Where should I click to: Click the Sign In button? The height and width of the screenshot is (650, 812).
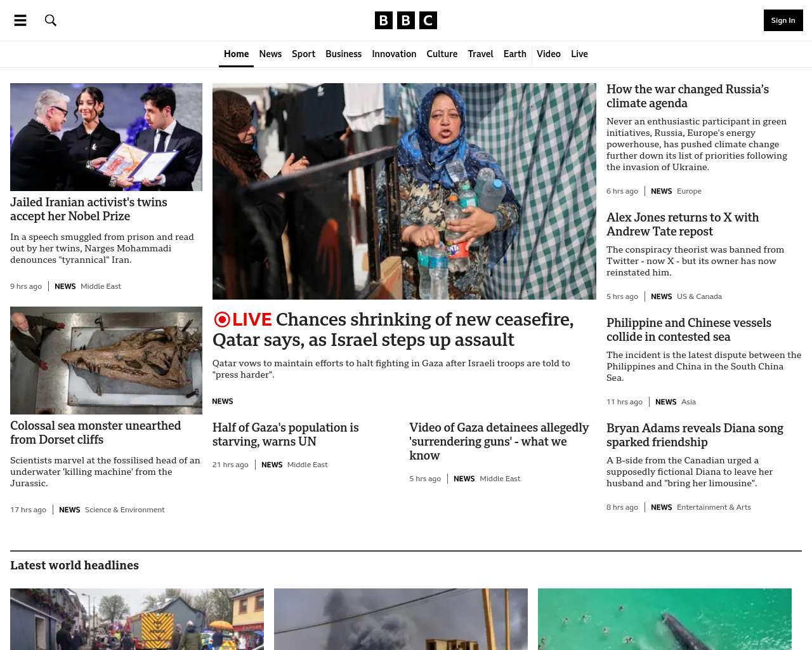click(783, 20)
